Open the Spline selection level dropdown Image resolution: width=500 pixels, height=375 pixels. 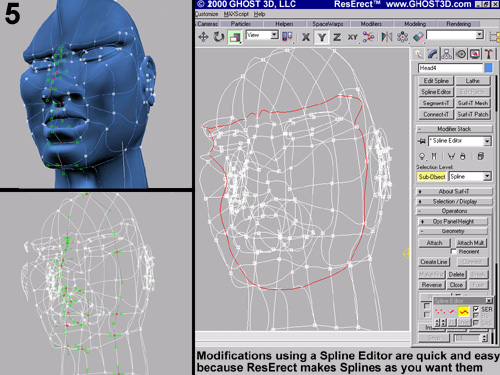coord(470,176)
